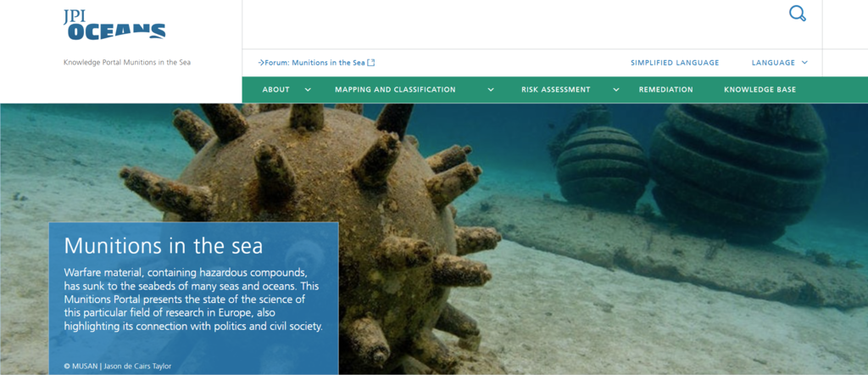Click the JPI Oceans logo
868x375 pixels.
click(114, 25)
